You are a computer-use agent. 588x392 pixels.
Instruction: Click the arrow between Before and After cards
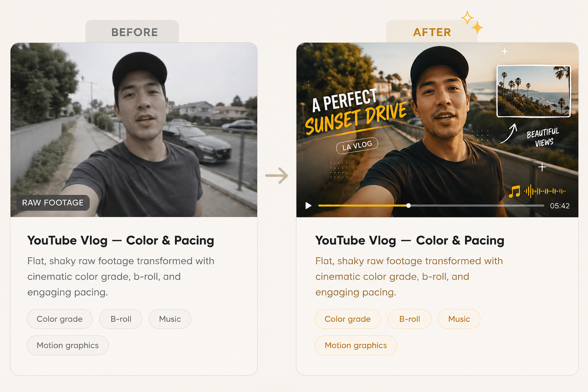pos(276,176)
